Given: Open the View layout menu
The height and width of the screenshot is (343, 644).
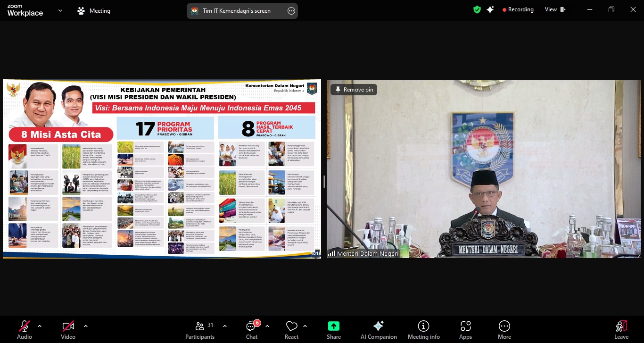Looking at the screenshot, I should 555,9.
